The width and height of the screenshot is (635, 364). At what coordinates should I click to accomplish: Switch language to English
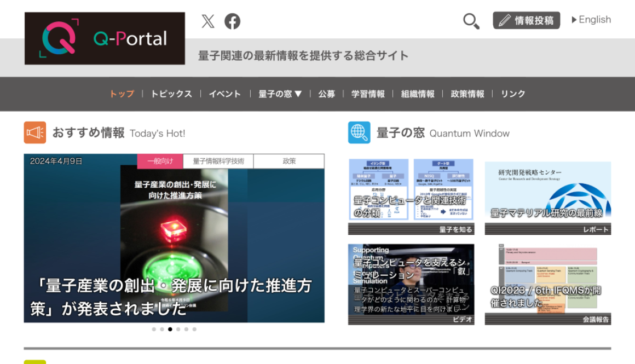(x=591, y=20)
